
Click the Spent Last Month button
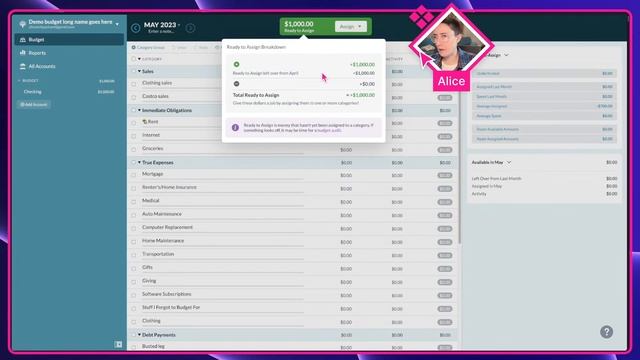click(x=544, y=96)
